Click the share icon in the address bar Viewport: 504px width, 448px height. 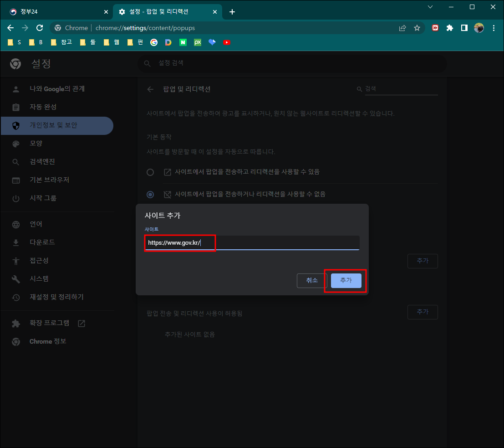(x=402, y=28)
